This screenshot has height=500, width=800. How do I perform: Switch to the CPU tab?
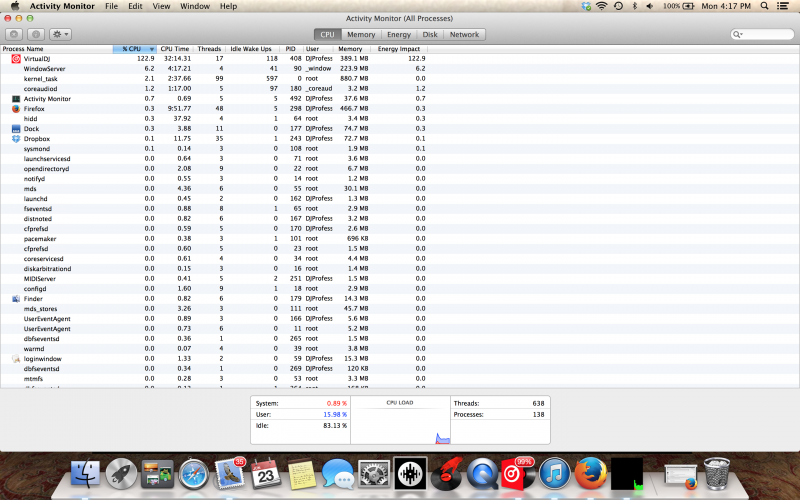click(328, 34)
